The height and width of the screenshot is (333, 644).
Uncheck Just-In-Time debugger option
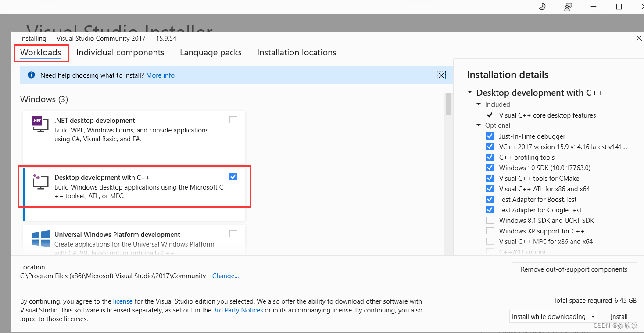click(490, 136)
